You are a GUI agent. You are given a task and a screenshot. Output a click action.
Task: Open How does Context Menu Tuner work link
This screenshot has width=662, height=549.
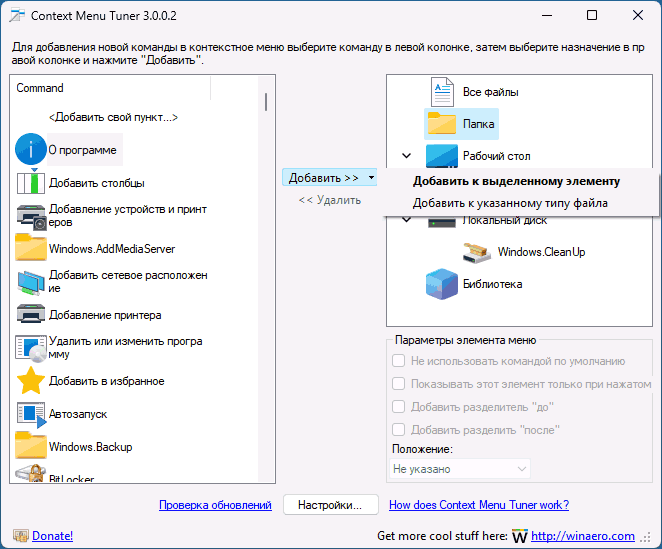pos(479,505)
